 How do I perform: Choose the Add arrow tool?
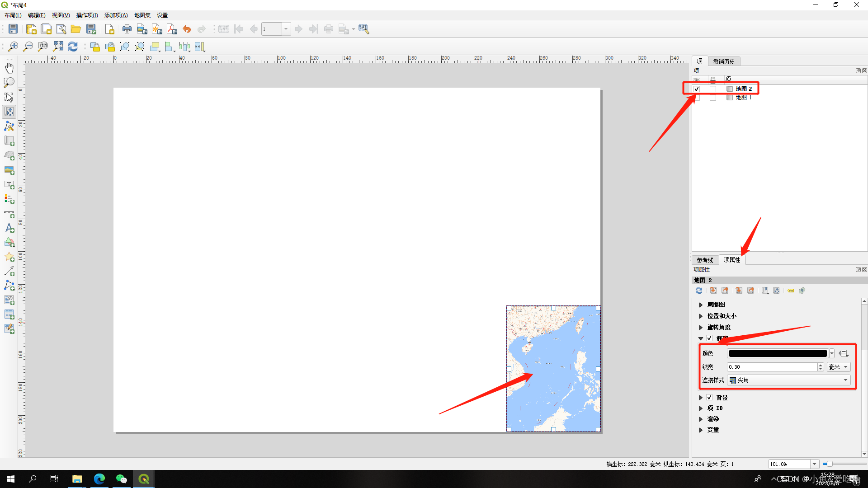pos(9,272)
